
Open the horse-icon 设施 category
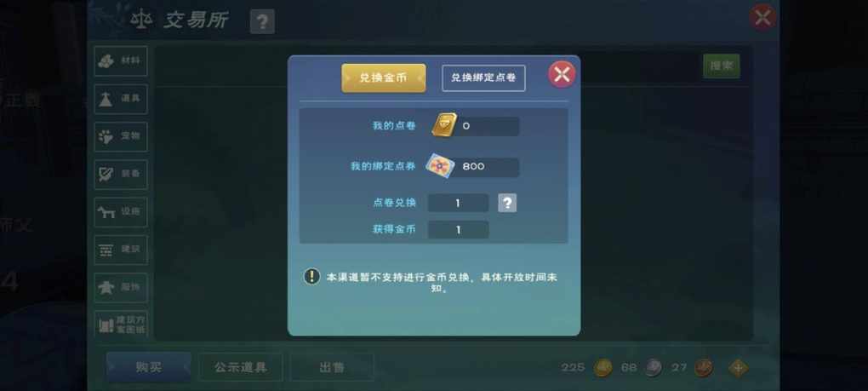point(121,212)
